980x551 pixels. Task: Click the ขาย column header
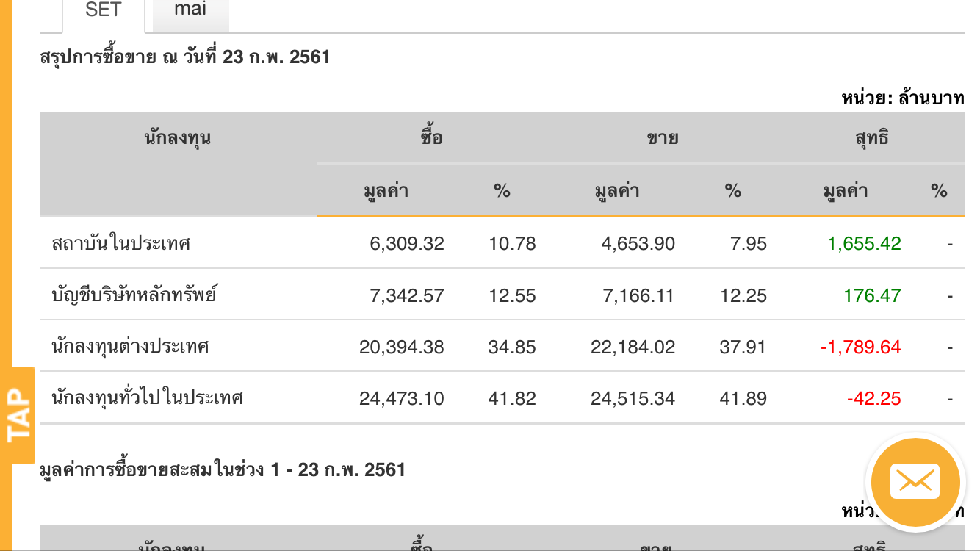pos(662,137)
